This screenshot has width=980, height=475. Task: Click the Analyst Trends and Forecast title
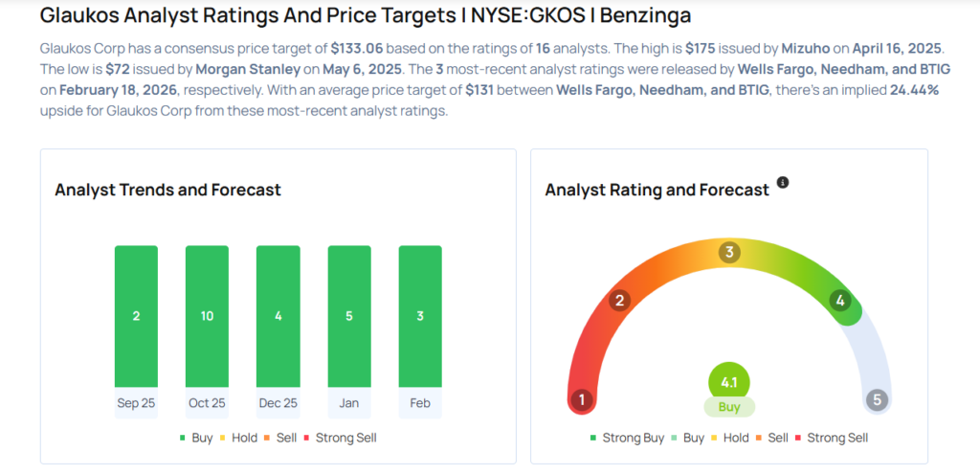coord(168,190)
